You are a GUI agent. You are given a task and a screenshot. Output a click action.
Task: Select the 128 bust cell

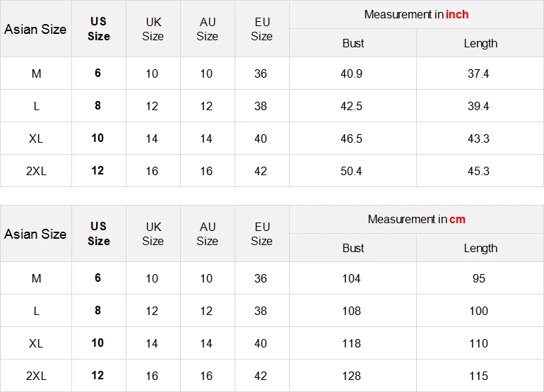click(x=352, y=376)
